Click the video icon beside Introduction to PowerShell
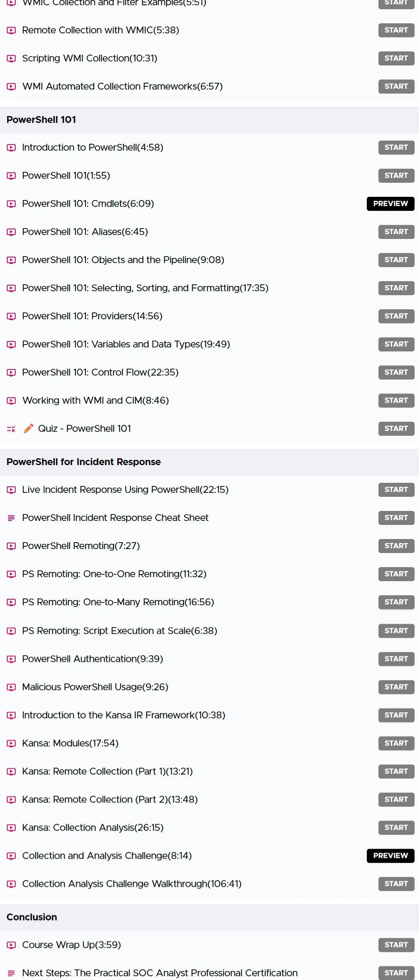This screenshot has height=980, width=419. pos(11,147)
